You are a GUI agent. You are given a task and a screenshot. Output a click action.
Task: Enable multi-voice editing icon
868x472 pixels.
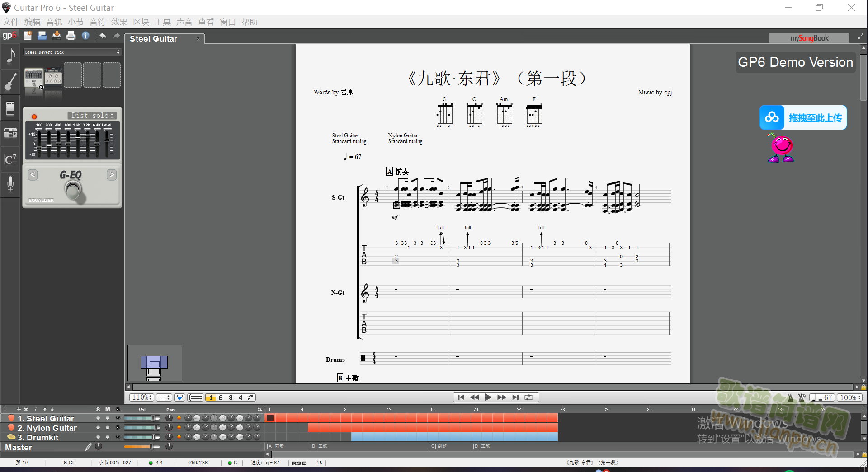click(x=250, y=397)
